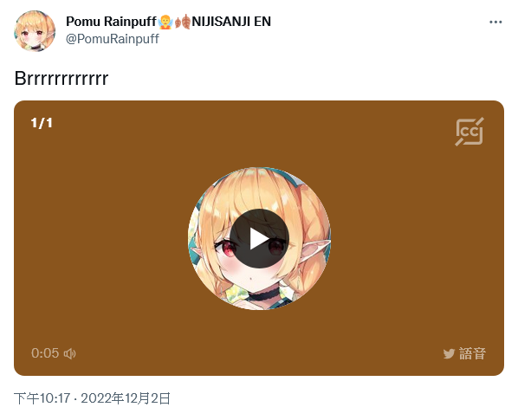The width and height of the screenshot is (518, 420).
Task: Click the 下午10:17 timestamp
Action: 42,398
